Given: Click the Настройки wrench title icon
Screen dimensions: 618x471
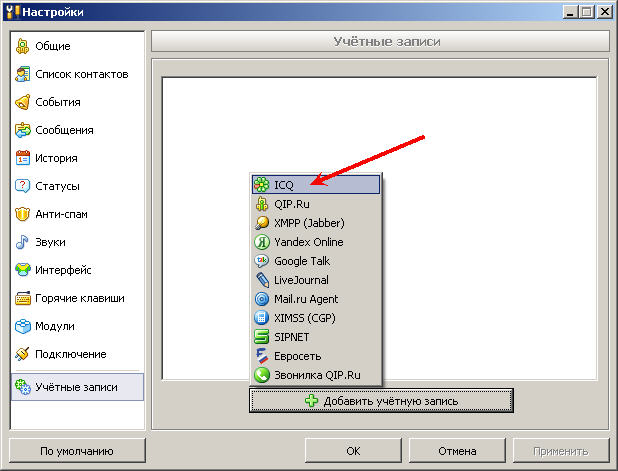Looking at the screenshot, I should pos(13,11).
